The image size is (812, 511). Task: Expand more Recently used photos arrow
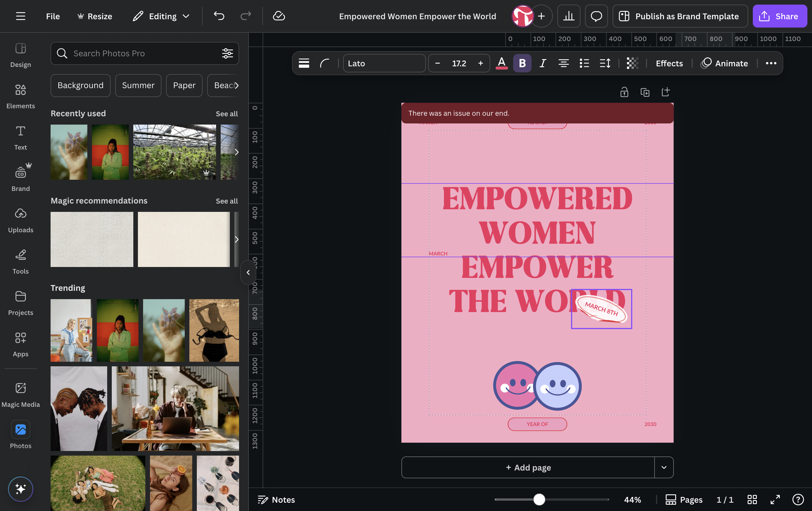click(x=236, y=152)
